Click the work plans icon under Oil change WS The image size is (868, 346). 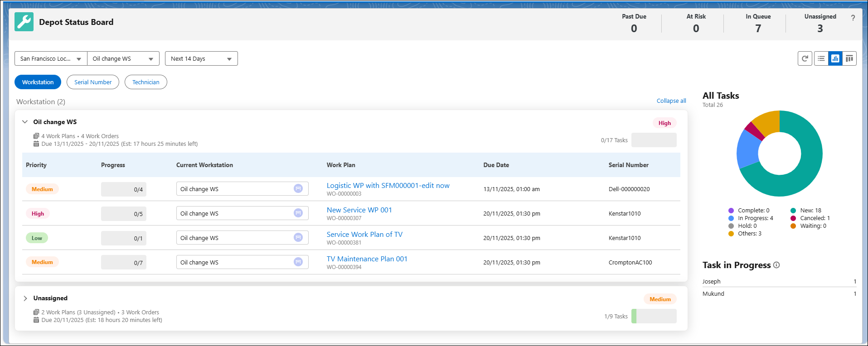click(x=36, y=136)
